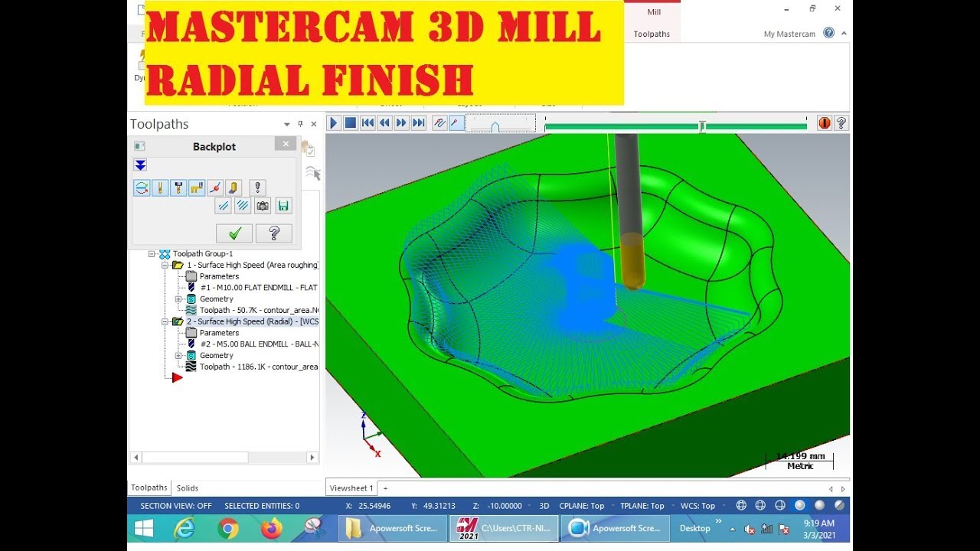This screenshot has width=980, height=551.
Task: Collapse operation 2 Surface High Speed Radial
Action: pyautogui.click(x=165, y=321)
